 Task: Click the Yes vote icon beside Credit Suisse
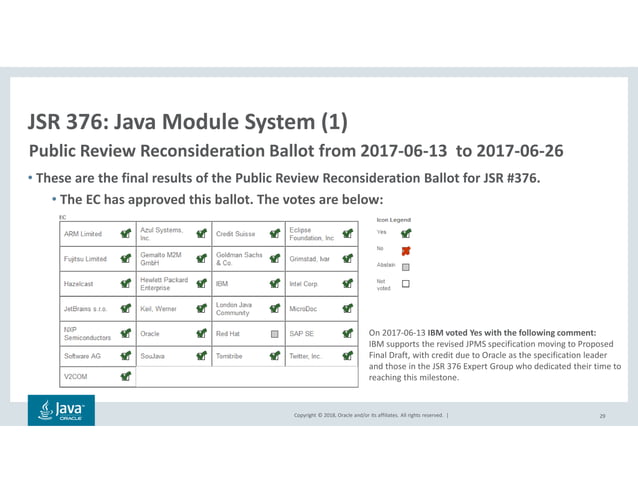pos(275,233)
